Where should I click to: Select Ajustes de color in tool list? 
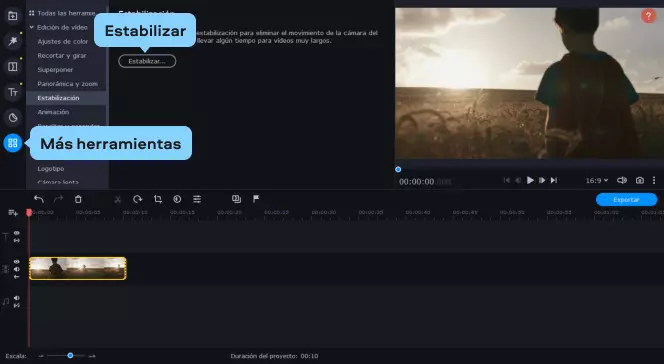tap(63, 41)
